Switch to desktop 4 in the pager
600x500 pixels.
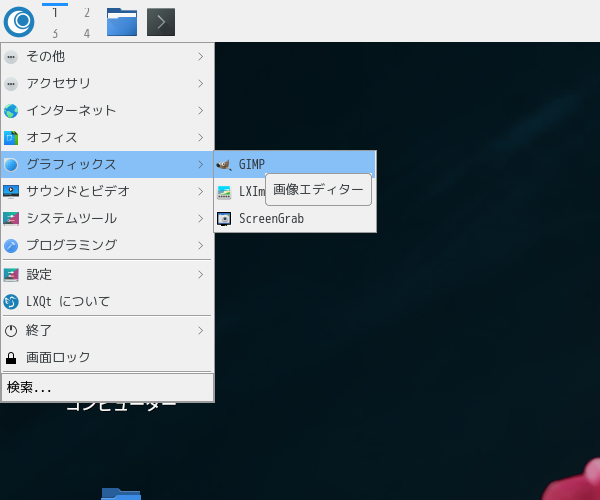coord(87,33)
